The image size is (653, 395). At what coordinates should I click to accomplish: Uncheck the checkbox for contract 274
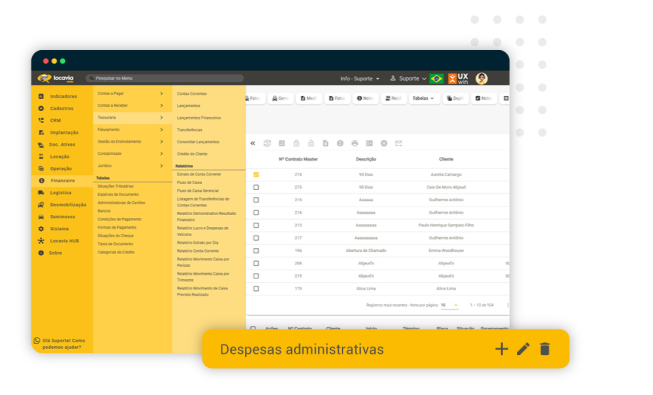[x=256, y=175]
